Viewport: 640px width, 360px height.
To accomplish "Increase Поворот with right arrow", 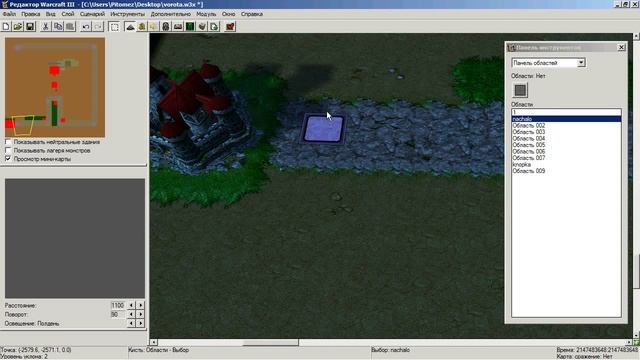I will [x=140, y=314].
